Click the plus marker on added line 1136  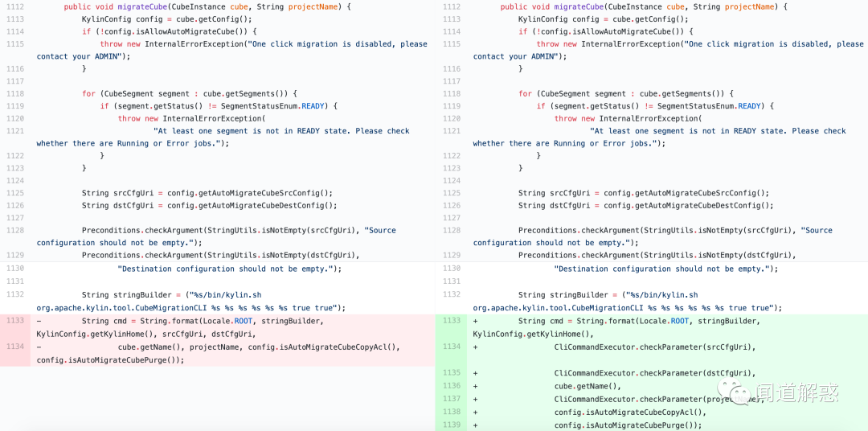pos(476,386)
